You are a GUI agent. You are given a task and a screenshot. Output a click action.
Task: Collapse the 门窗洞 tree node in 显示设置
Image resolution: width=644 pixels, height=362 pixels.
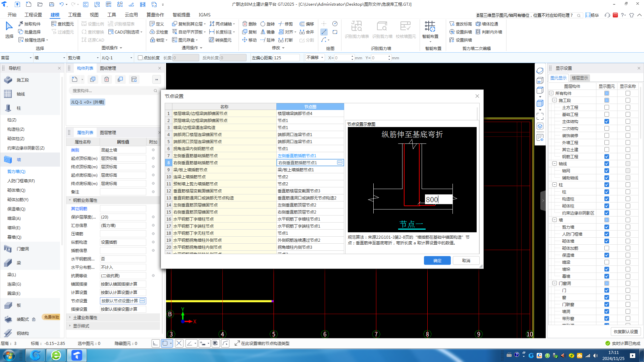click(554, 283)
